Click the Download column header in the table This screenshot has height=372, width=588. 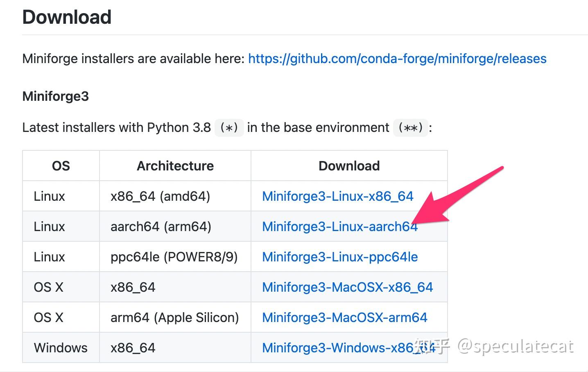[349, 166]
